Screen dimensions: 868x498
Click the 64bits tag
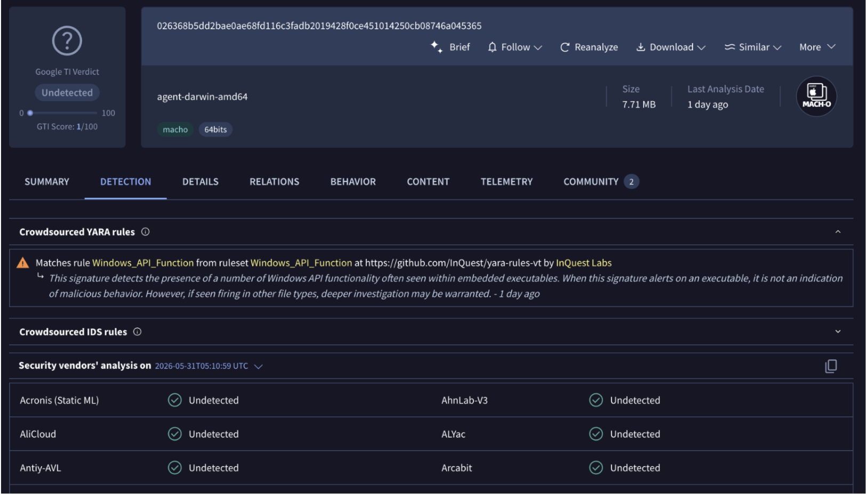[215, 130]
